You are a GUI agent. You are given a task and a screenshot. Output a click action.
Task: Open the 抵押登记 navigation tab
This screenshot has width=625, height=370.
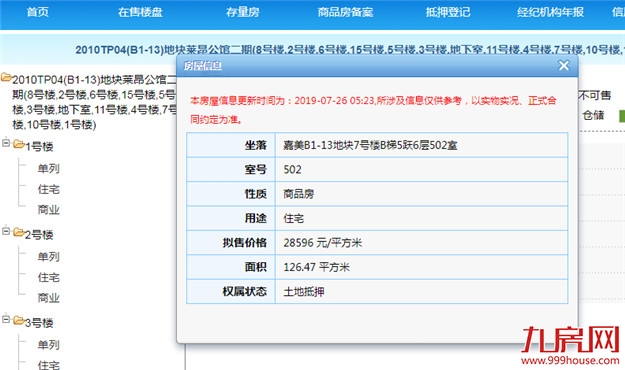tap(448, 12)
